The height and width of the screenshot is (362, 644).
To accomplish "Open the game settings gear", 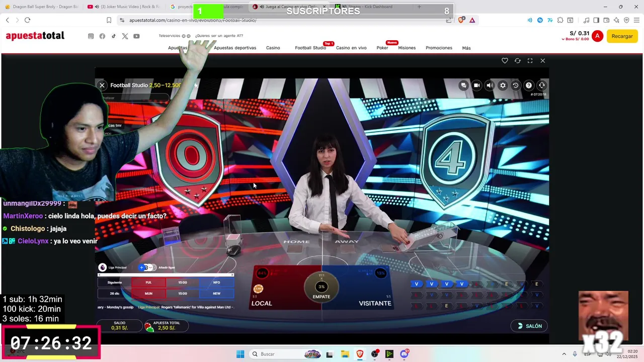I will click(503, 85).
